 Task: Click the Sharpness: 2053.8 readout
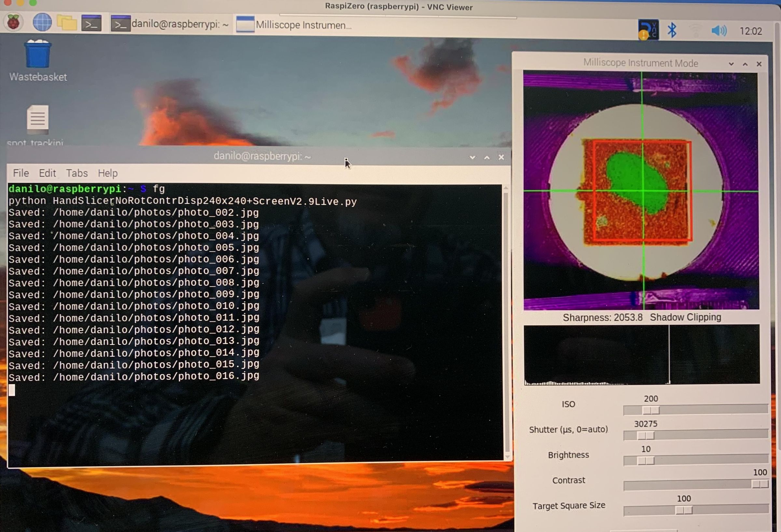click(x=603, y=318)
